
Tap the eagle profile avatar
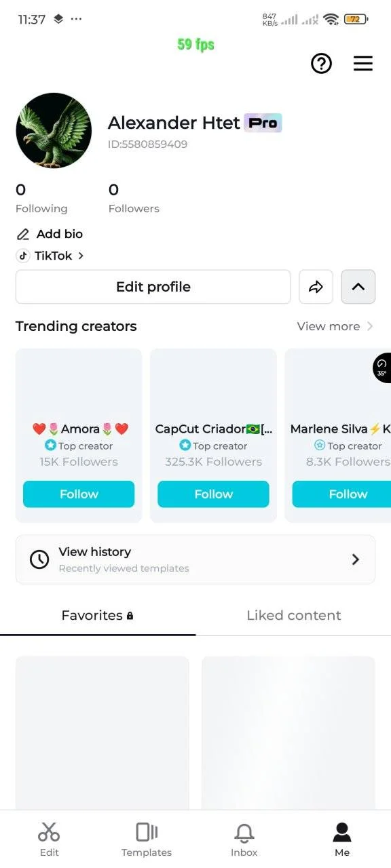[x=54, y=131]
